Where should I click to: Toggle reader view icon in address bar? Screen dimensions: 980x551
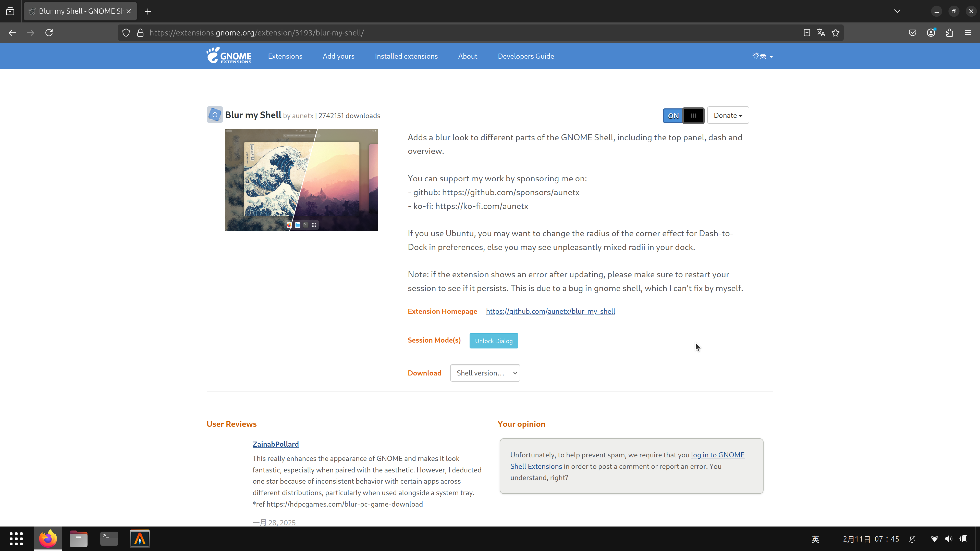(x=806, y=33)
